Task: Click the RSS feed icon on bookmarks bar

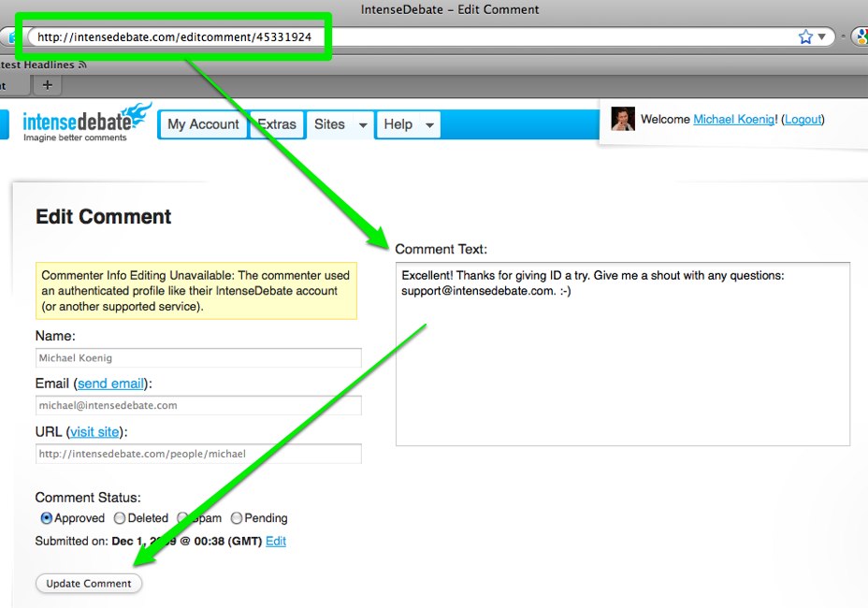Action: [82, 65]
